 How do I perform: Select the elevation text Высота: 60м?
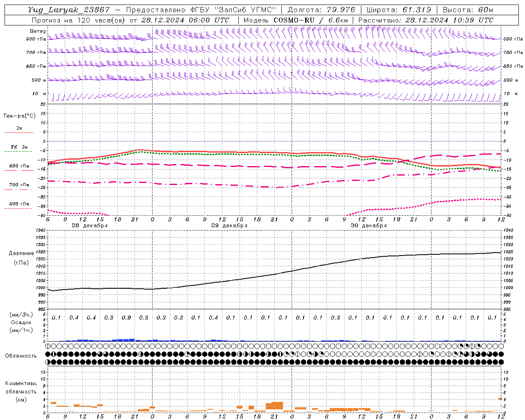pos(468,10)
